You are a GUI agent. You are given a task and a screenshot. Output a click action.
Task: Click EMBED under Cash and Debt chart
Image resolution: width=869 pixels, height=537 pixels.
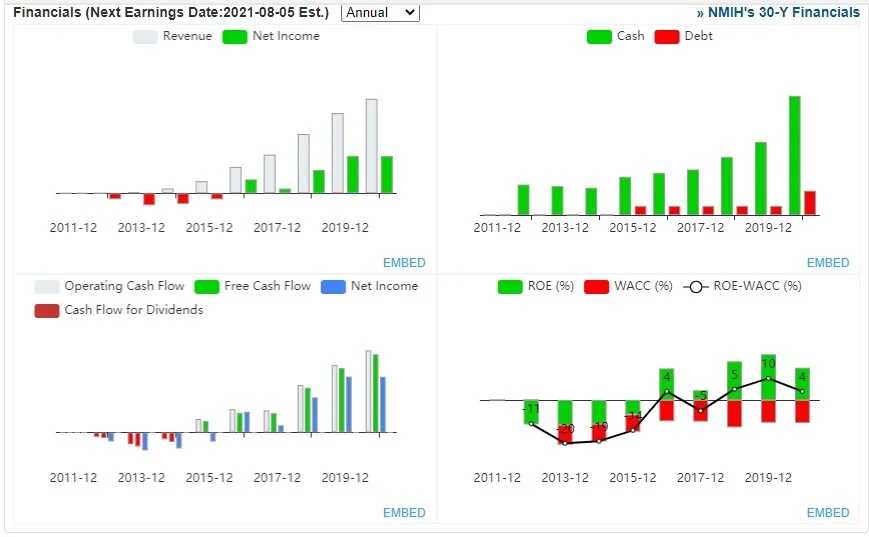[827, 263]
